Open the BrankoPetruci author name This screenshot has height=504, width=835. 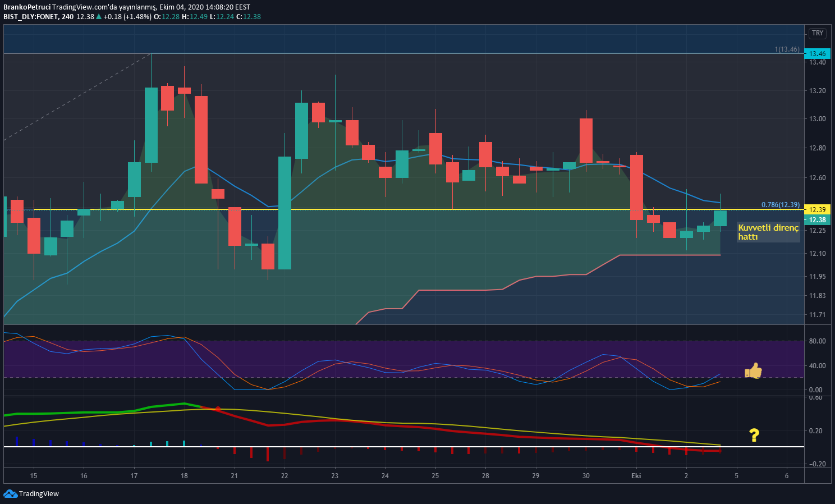coord(27,7)
